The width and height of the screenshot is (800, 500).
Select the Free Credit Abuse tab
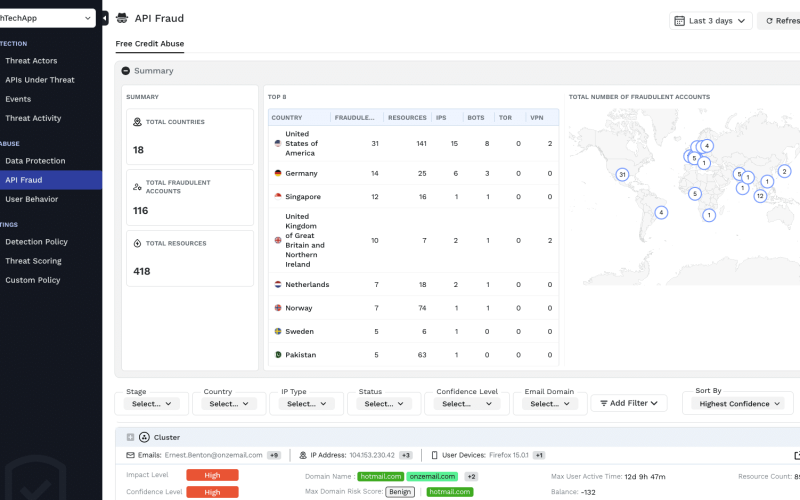(x=150, y=44)
